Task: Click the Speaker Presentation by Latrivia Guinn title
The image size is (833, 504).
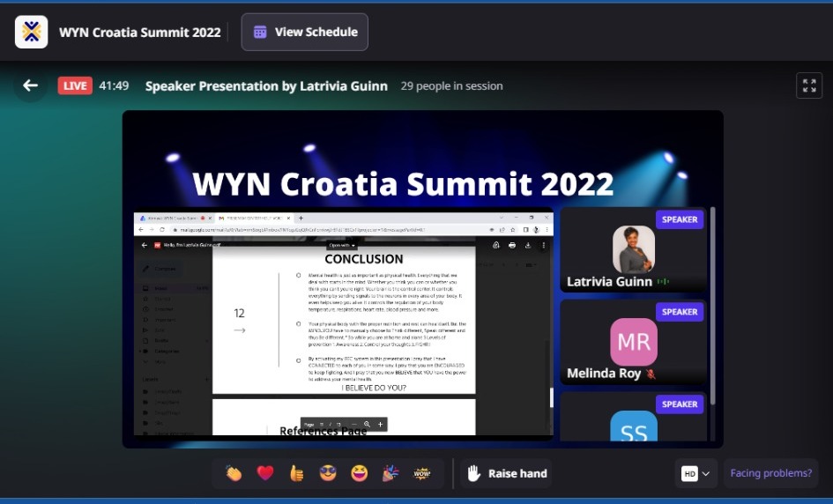Action: (266, 86)
